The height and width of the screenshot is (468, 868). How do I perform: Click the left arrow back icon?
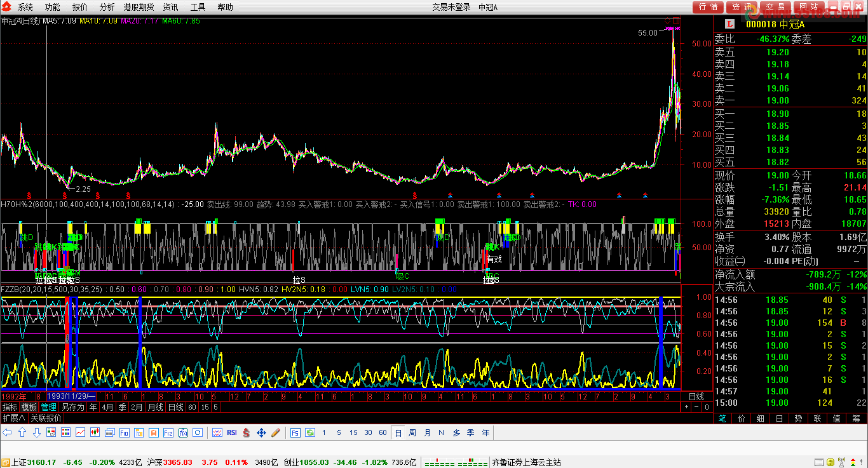pos(8,432)
